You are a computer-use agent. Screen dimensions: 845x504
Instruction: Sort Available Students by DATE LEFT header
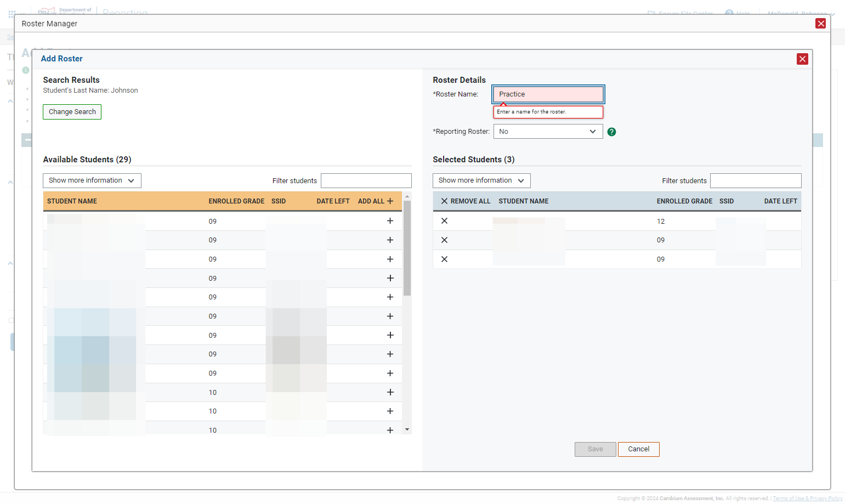pos(333,201)
